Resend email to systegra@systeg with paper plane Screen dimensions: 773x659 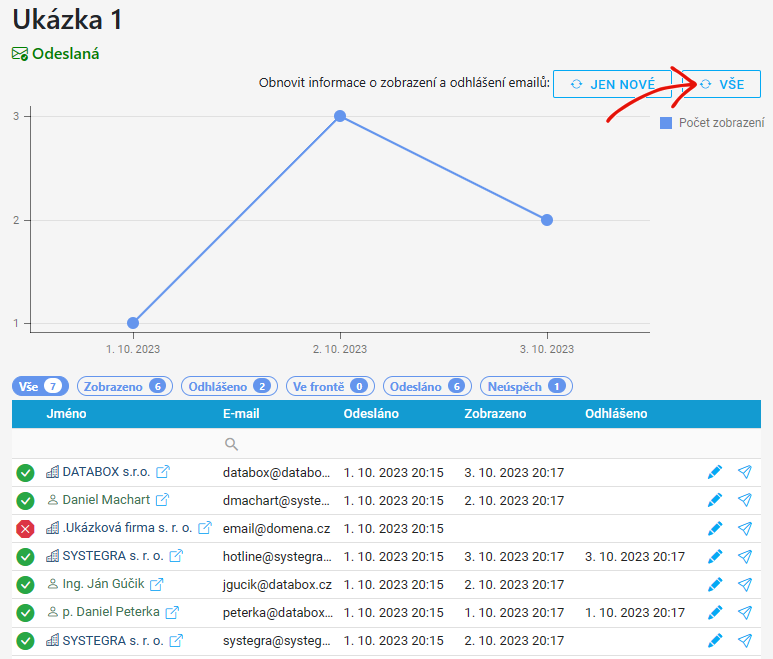[745, 641]
